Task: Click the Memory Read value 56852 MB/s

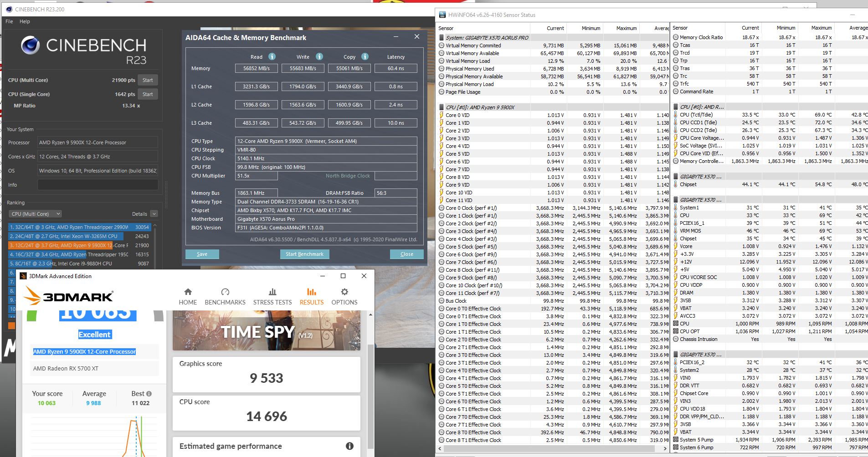Action: click(x=256, y=68)
